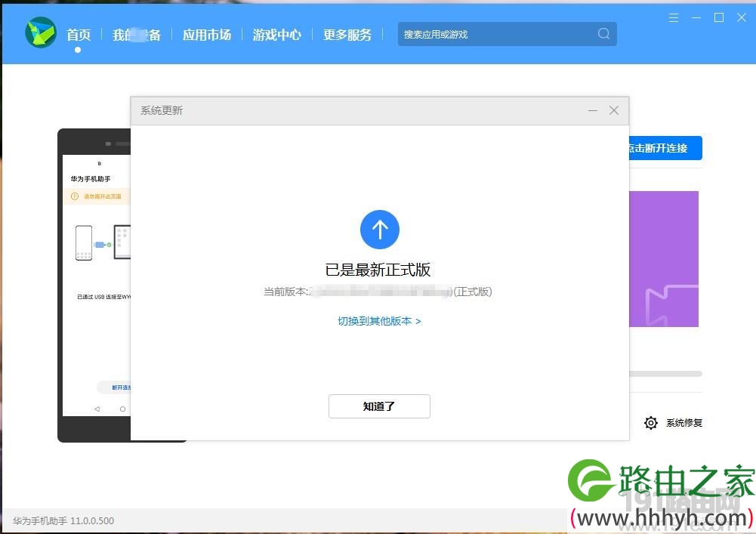Click the 点击断开连接 button
Viewport: 756px width, 534px height.
coord(665,148)
